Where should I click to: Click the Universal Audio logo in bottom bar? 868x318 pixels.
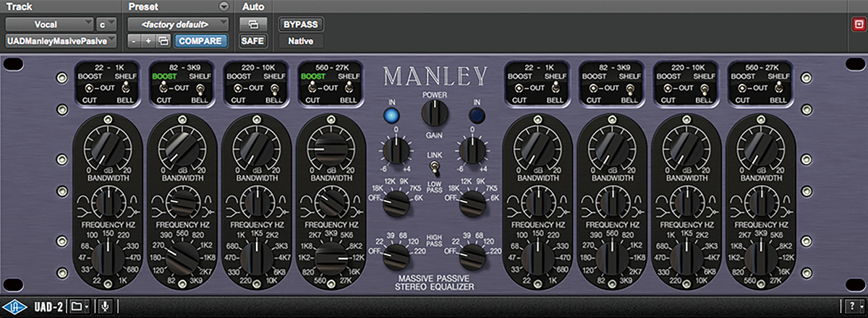[13, 307]
